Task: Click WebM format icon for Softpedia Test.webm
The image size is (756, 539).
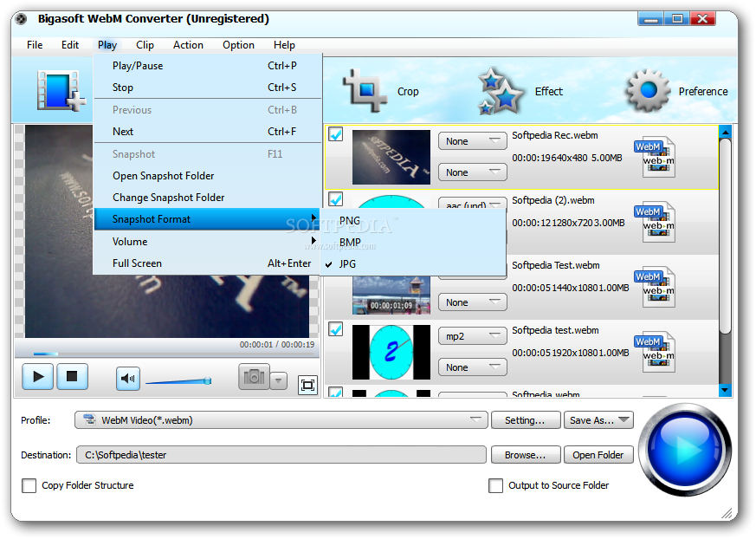Action: 655,287
